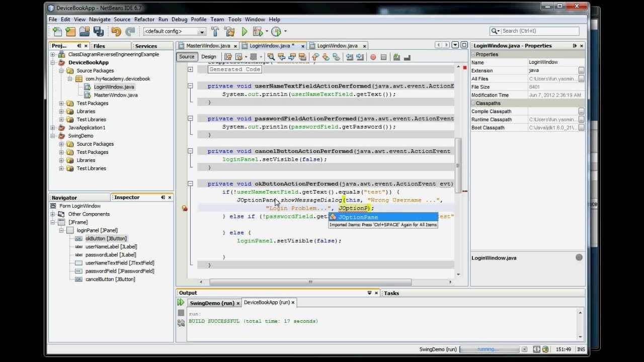The height and width of the screenshot is (362, 644).
Task: Click the Stop square icon in Output panel
Action: tap(181, 313)
